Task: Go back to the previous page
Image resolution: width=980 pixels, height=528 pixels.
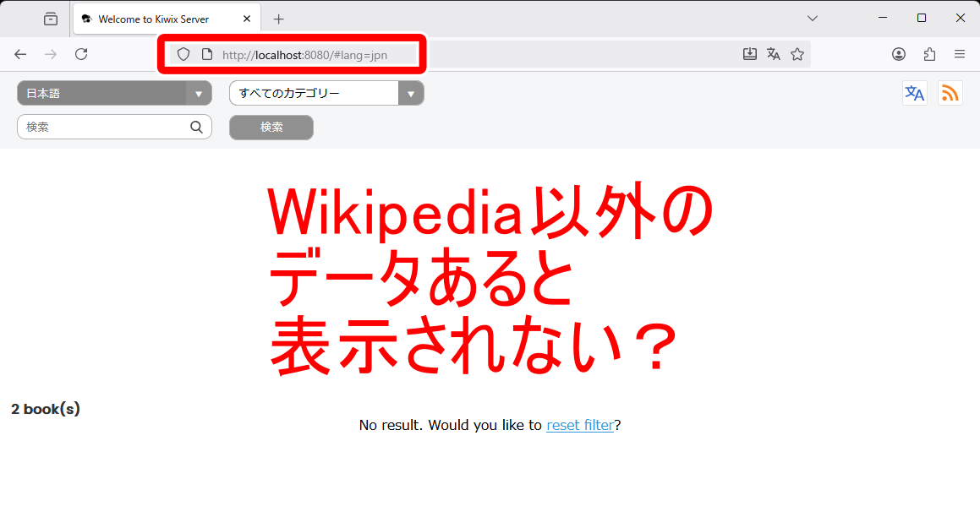Action: tap(20, 54)
